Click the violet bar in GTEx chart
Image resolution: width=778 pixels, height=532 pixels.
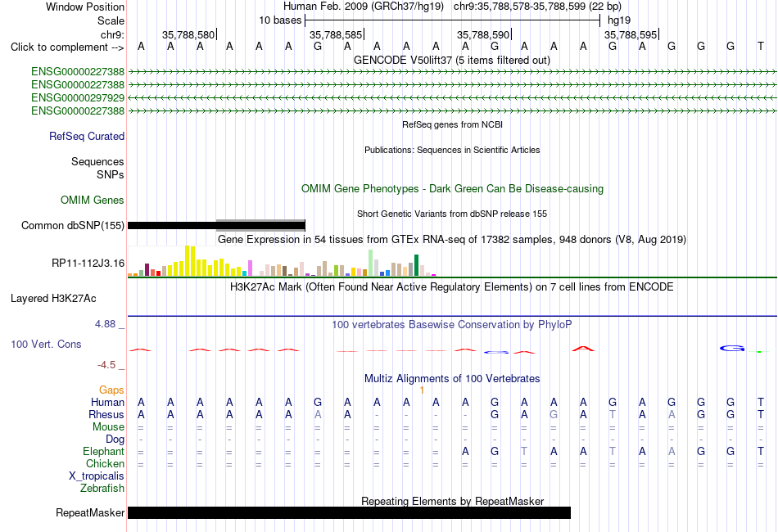point(250,268)
